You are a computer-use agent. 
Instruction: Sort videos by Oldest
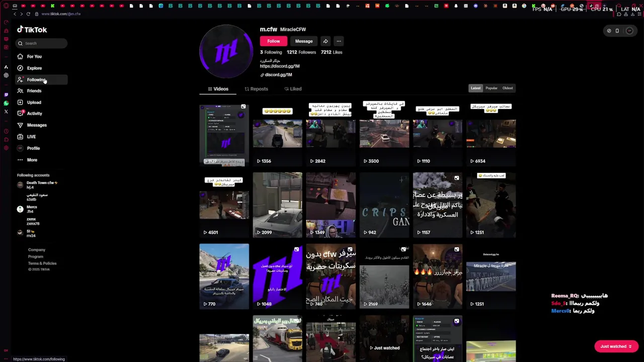pos(508,88)
